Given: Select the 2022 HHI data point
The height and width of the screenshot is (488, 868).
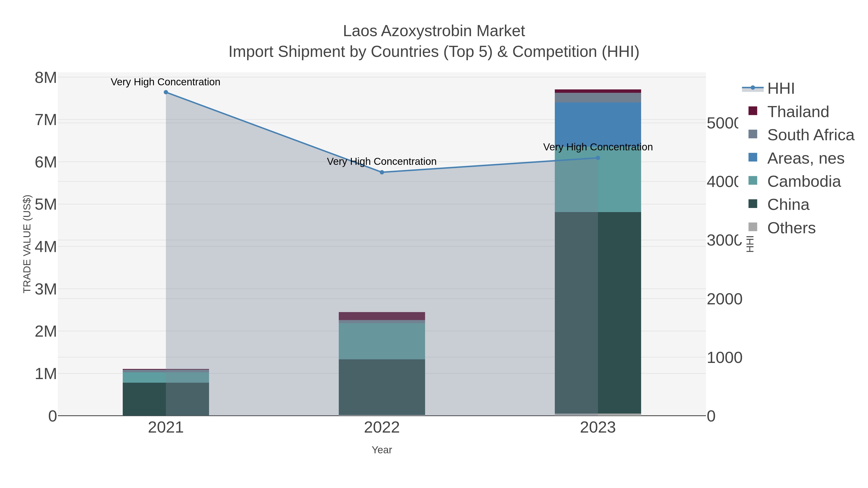Looking at the screenshot, I should pos(382,173).
